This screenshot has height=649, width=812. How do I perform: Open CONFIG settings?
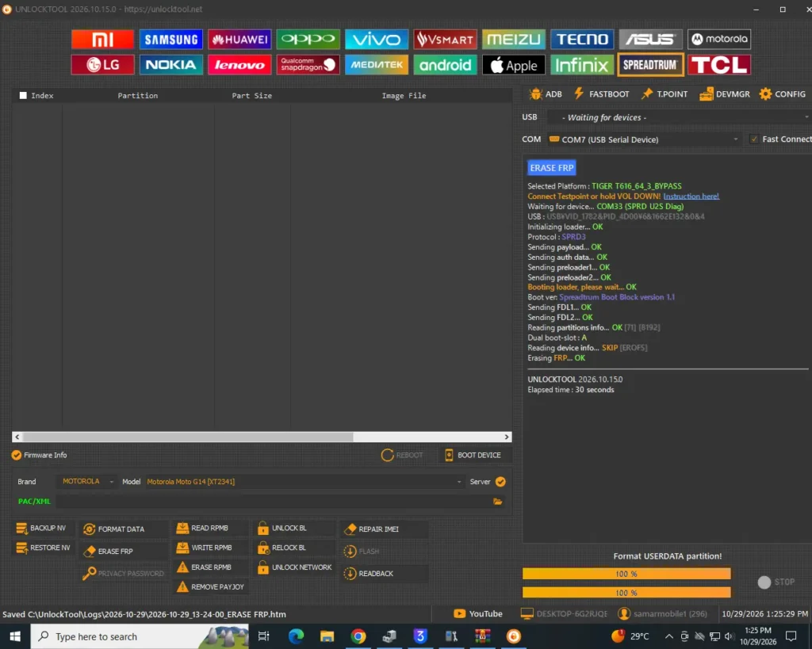[x=783, y=94]
